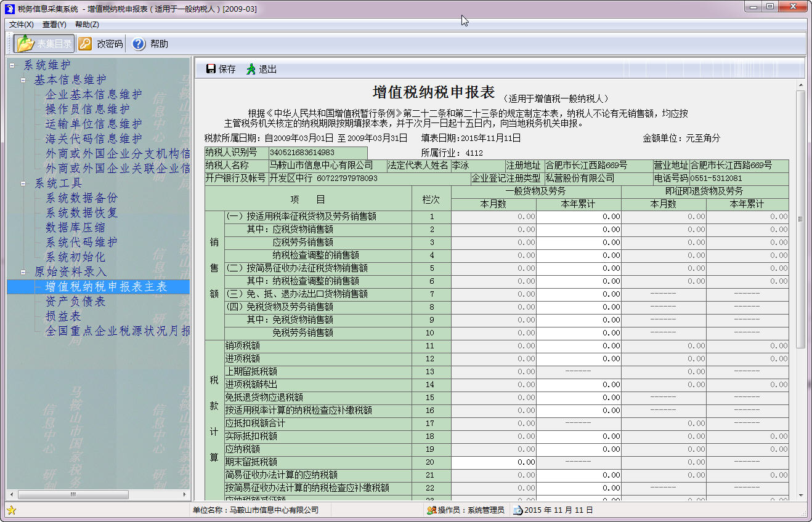Image resolution: width=812 pixels, height=522 pixels.
Task: Click row 20 本月数 cell for 期末留抵税额
Action: tap(493, 462)
